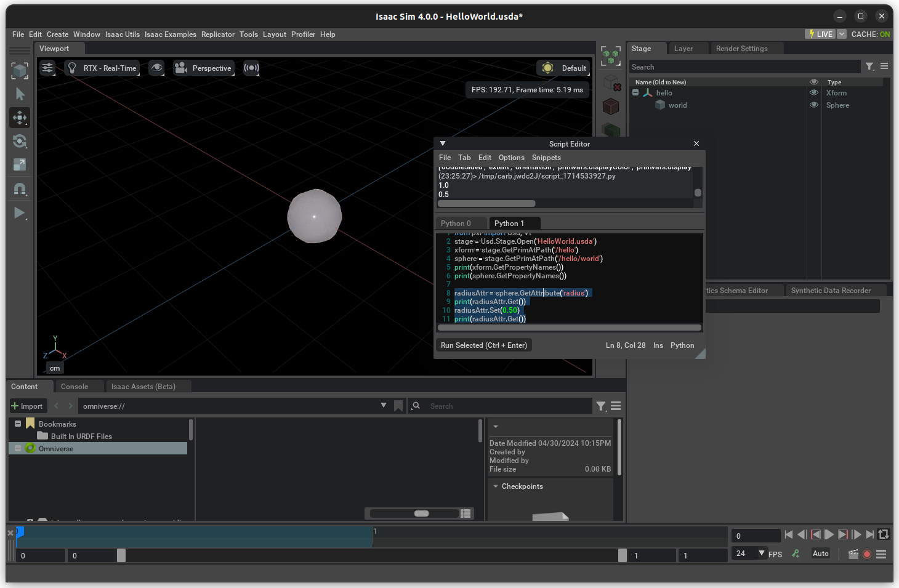Open viewport settings sliders icon

(47, 68)
